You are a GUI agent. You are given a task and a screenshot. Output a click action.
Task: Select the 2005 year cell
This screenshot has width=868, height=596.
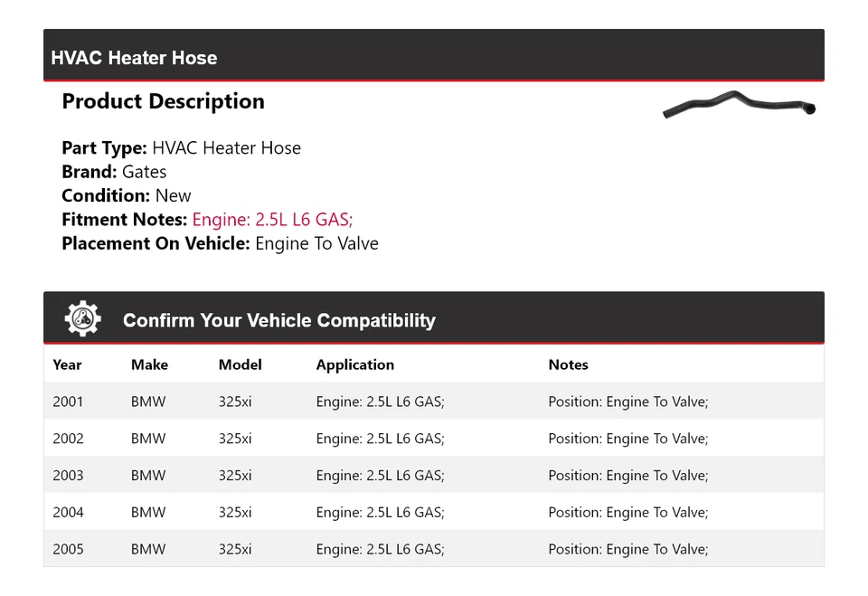68,549
